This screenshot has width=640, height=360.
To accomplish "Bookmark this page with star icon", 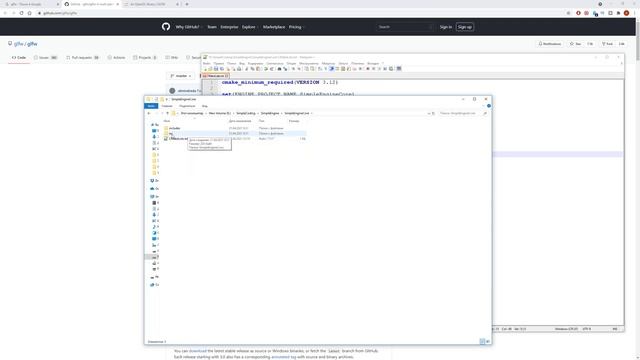I will pyautogui.click(x=568, y=13).
